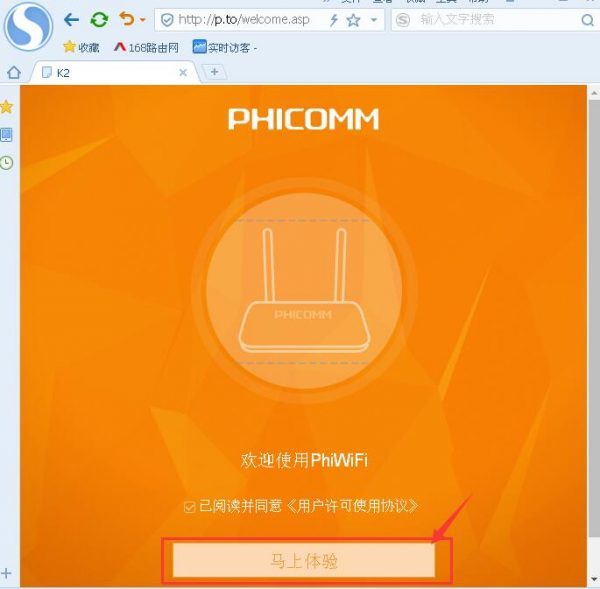Click the 马上体验 button
600x589 pixels.
[x=304, y=560]
